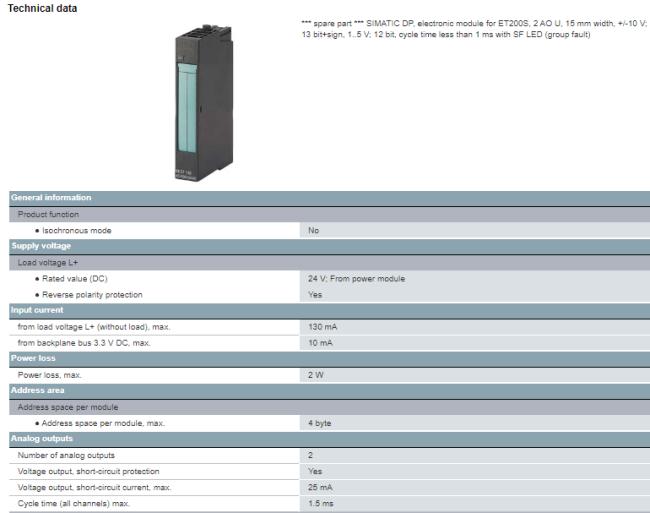Select the Product function sub-heading row

click(x=49, y=214)
